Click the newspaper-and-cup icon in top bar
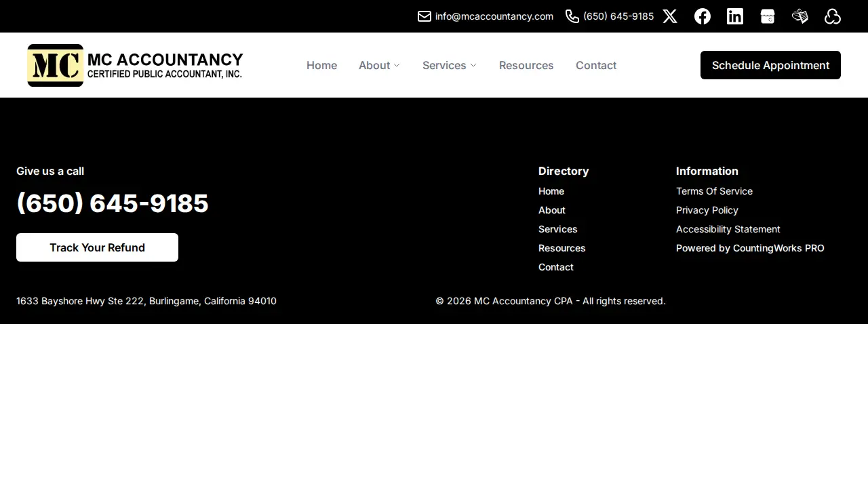 pyautogui.click(x=800, y=16)
